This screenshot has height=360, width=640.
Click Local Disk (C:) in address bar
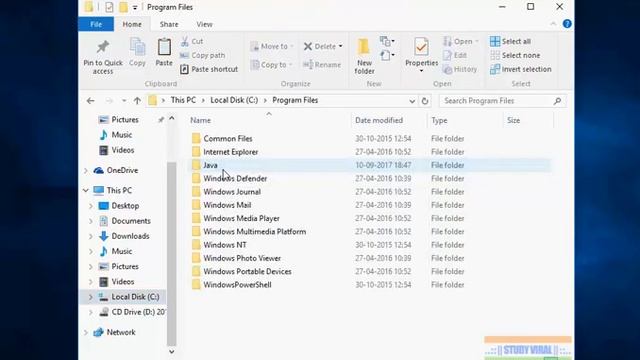(x=234, y=100)
